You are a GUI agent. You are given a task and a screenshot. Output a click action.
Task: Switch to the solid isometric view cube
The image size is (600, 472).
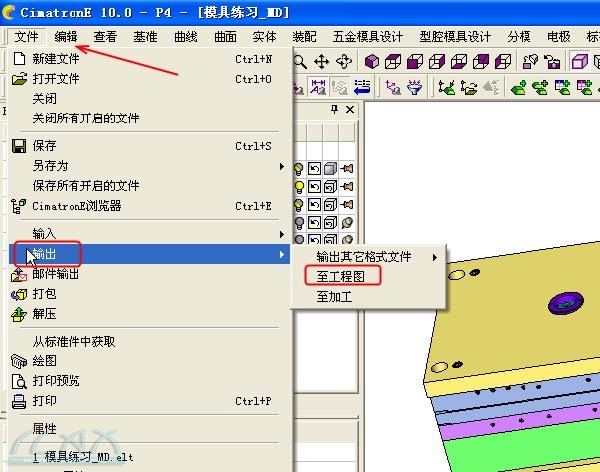click(x=372, y=61)
